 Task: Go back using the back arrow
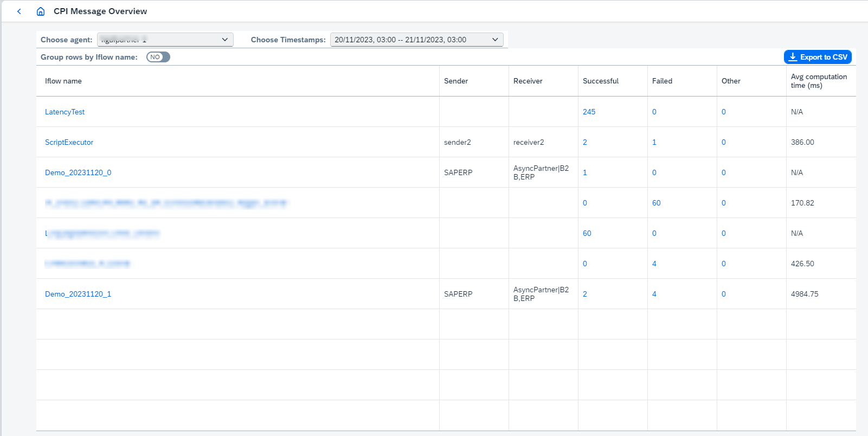[x=19, y=11]
